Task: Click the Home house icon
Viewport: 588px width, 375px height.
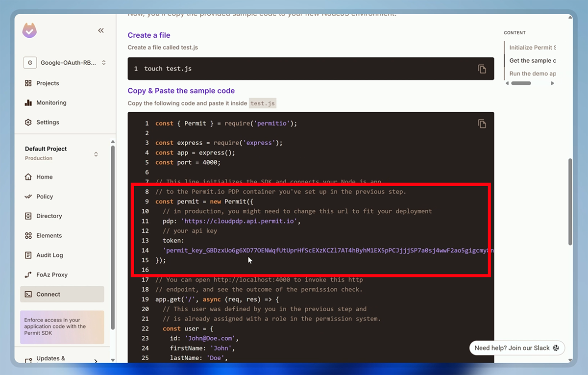Action: pyautogui.click(x=28, y=177)
